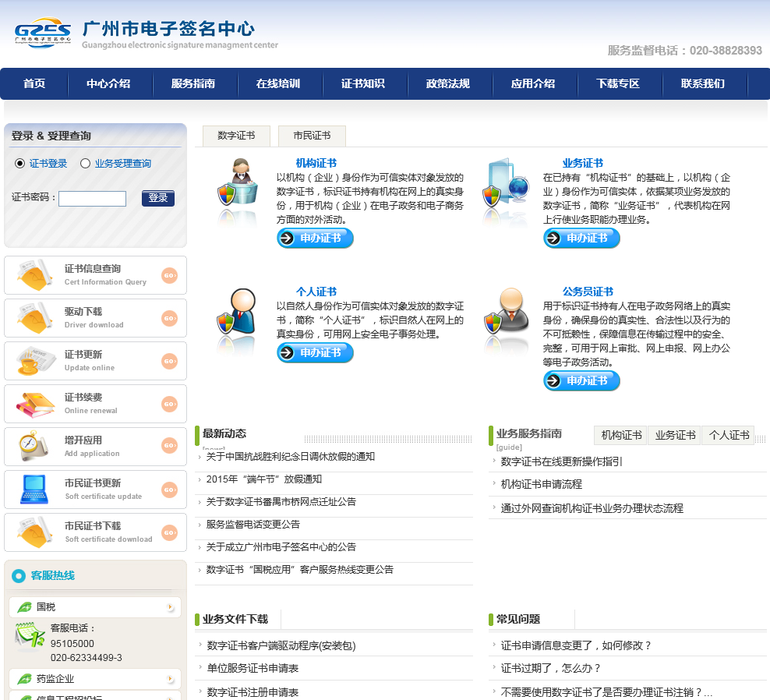Click 申办证书 under 个人证书

click(316, 352)
